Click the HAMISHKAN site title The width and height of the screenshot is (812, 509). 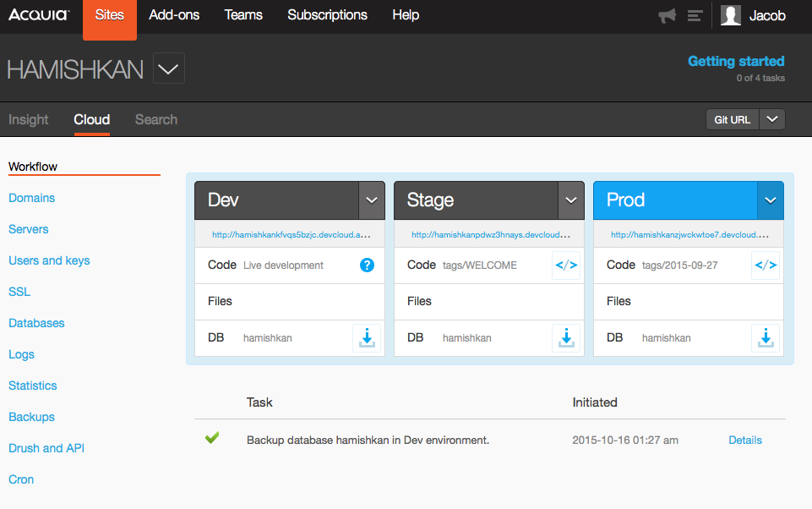coord(75,69)
